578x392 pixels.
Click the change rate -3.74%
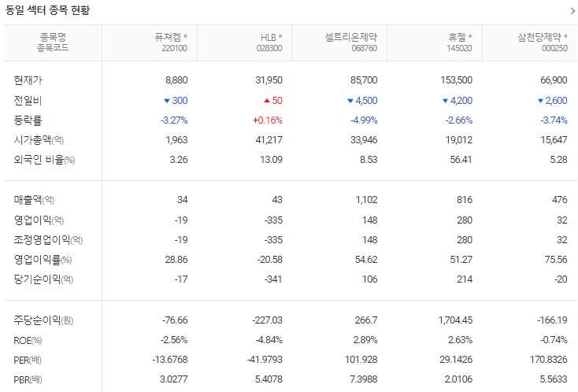click(x=554, y=120)
